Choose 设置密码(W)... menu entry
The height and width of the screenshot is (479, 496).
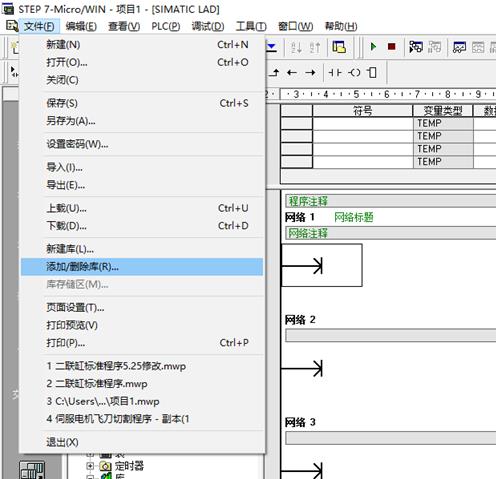coord(142,144)
